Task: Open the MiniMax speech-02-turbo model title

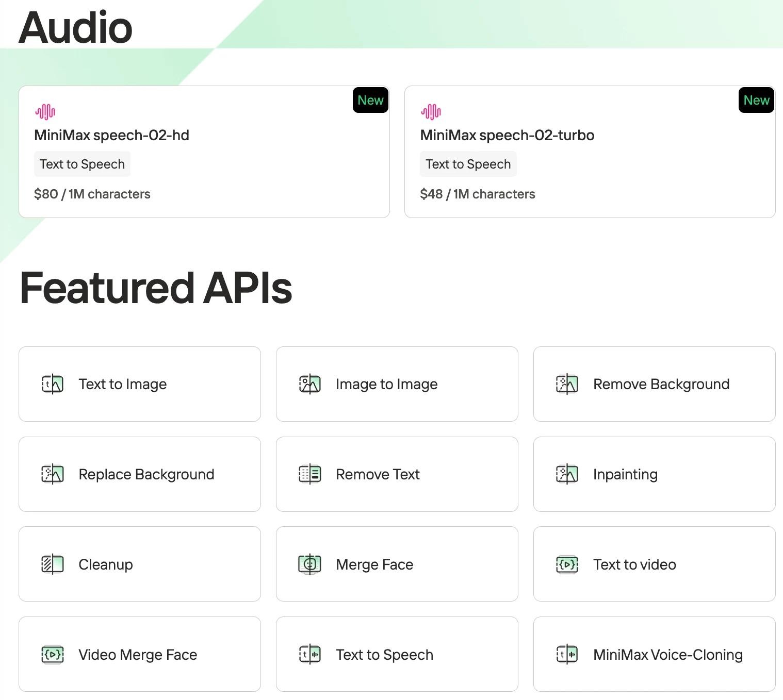Action: (507, 135)
